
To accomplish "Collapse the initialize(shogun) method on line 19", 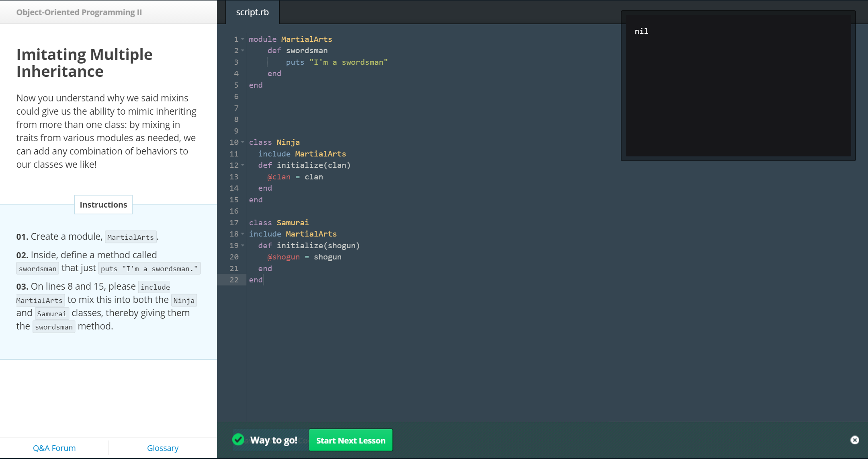I will 243,246.
